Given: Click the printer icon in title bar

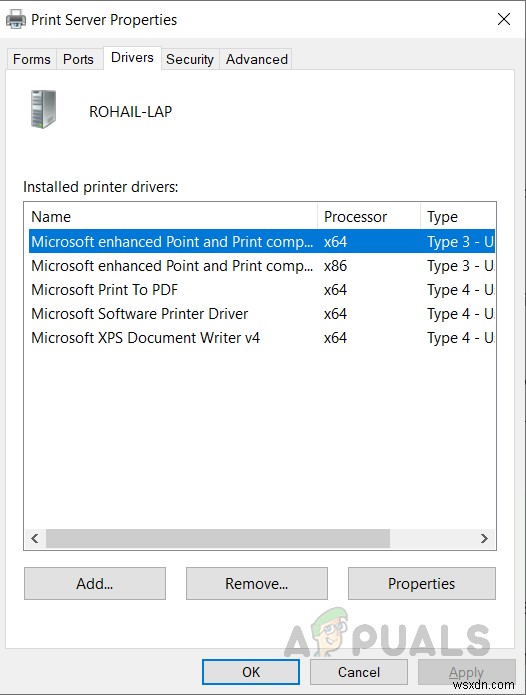Looking at the screenshot, I should click(x=16, y=20).
